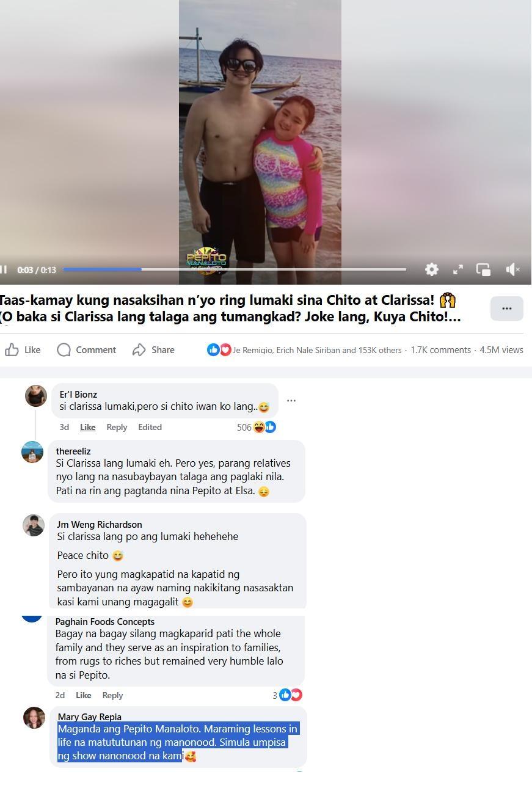Reply to Er'l Bionz's comment
Image resolution: width=532 pixels, height=788 pixels.
117,427
